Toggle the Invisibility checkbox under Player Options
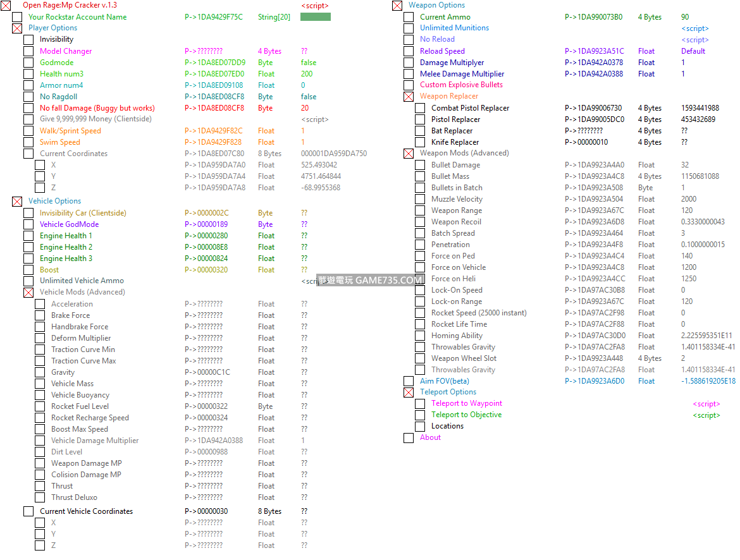Viewport: 740px width, 560px height. [28, 40]
